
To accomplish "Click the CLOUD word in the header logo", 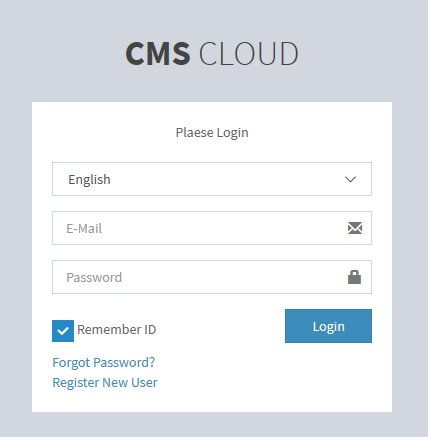I will click(x=248, y=53).
